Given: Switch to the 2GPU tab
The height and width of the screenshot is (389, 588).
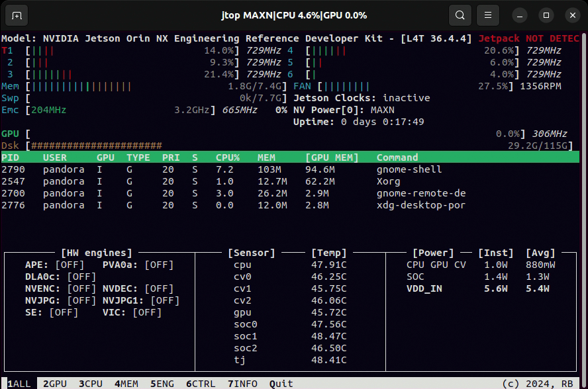Looking at the screenshot, I should click(55, 383).
